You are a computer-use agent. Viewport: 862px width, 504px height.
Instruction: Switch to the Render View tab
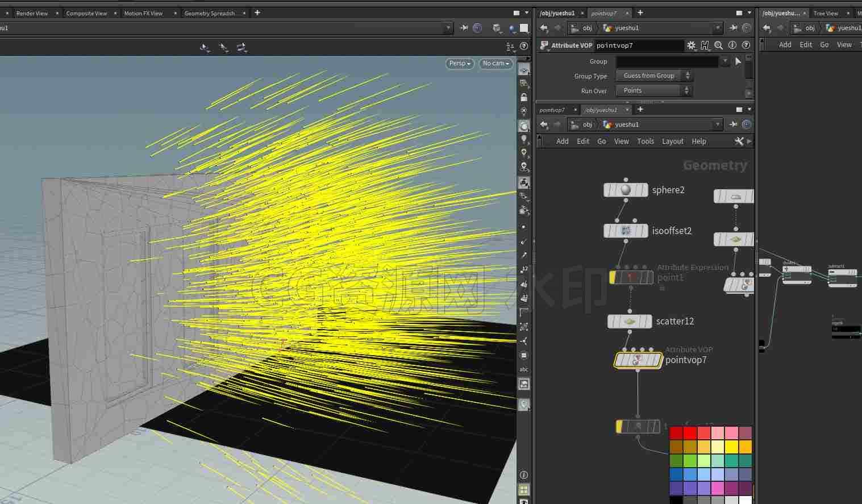pyautogui.click(x=32, y=13)
